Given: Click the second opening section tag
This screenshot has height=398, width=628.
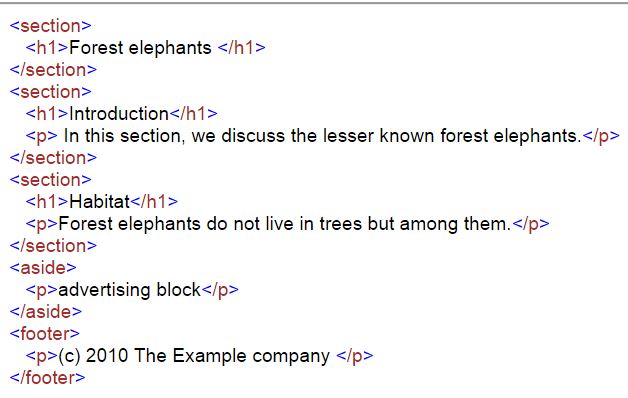Looking at the screenshot, I should point(51,92).
